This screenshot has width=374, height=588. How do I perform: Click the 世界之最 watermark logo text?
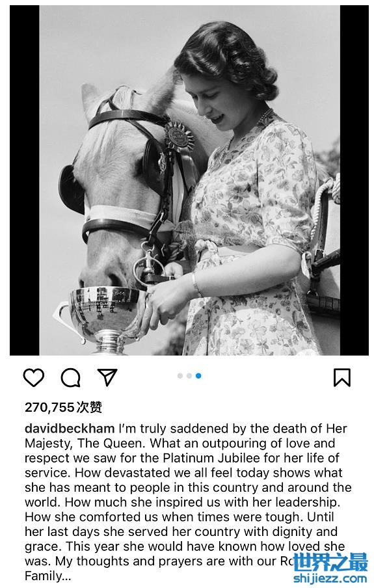(330, 562)
